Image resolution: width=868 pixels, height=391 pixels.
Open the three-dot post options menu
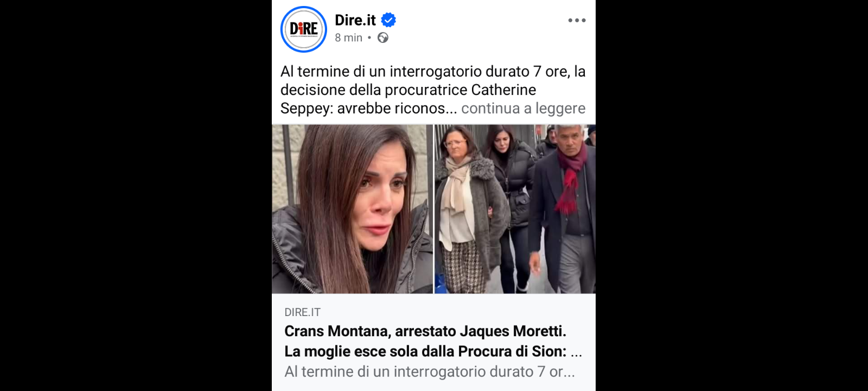tap(577, 20)
